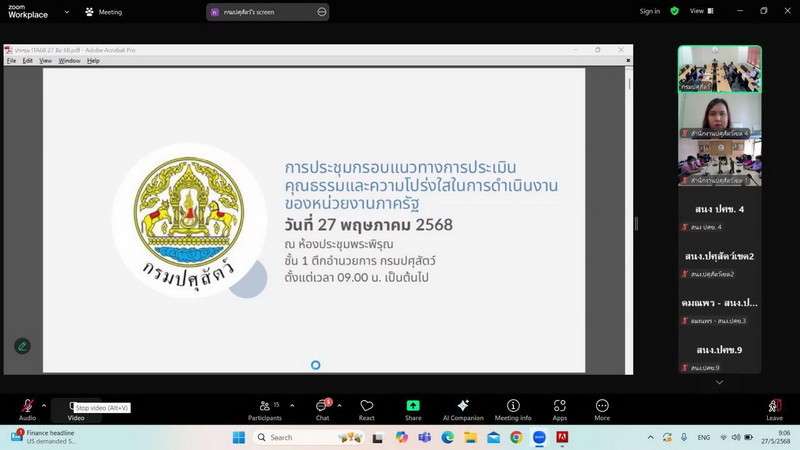800x450 pixels.
Task: Open File Explorer from taskbar
Action: 470,437
